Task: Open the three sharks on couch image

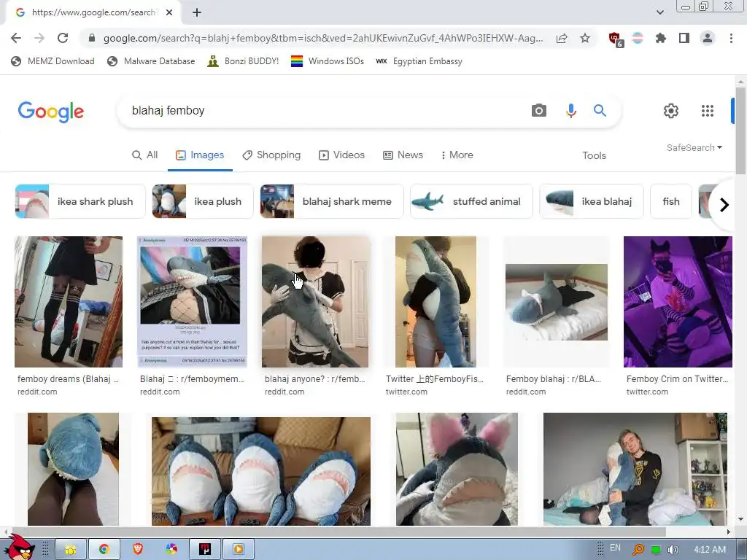Action: click(x=261, y=471)
